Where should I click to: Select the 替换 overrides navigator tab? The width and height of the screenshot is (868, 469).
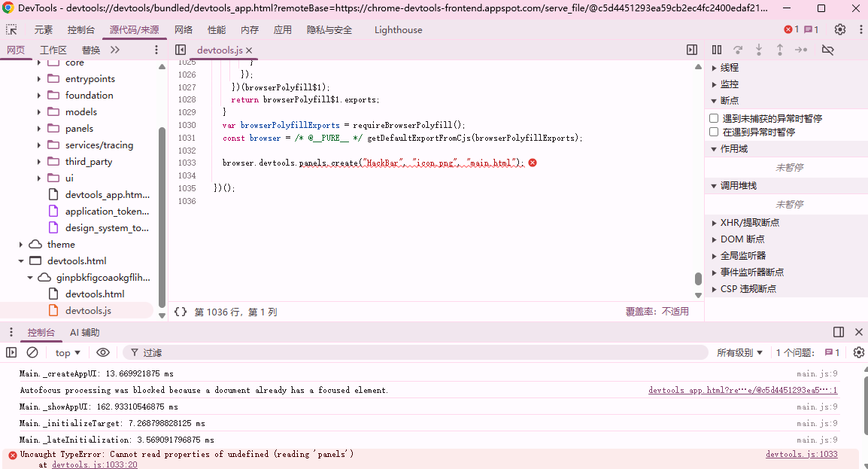coord(91,50)
